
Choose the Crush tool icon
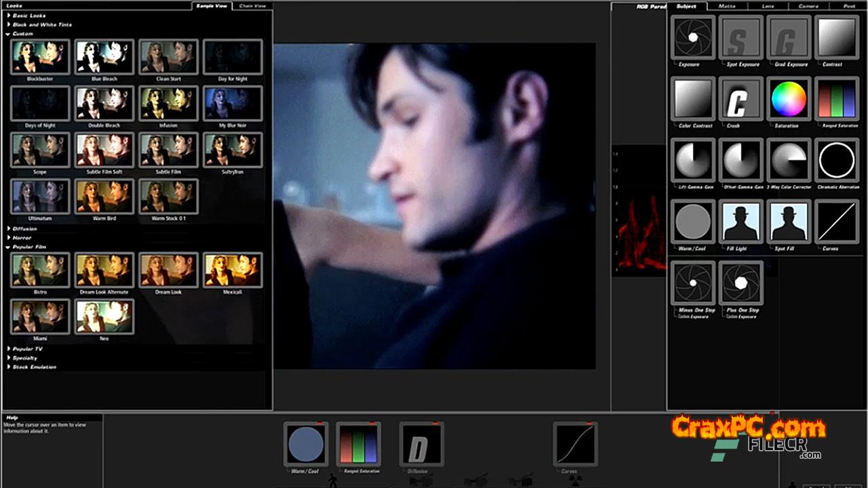[x=741, y=100]
